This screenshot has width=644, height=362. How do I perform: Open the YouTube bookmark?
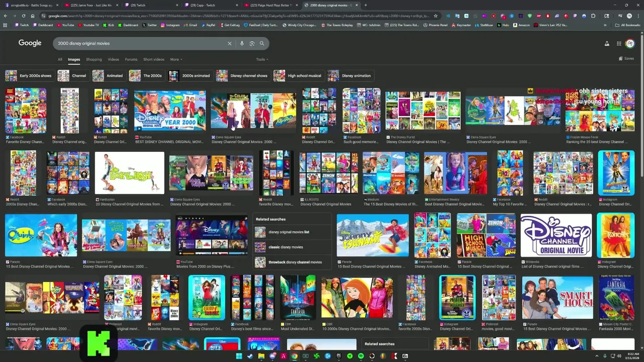coord(65,25)
